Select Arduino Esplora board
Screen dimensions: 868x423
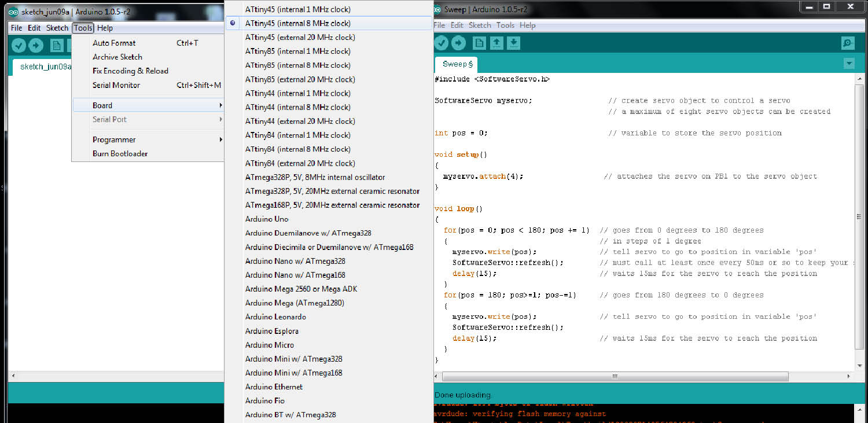[x=329, y=331]
